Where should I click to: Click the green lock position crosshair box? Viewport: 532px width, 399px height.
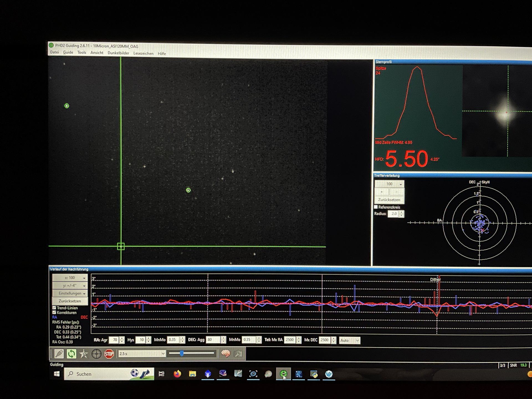click(121, 246)
